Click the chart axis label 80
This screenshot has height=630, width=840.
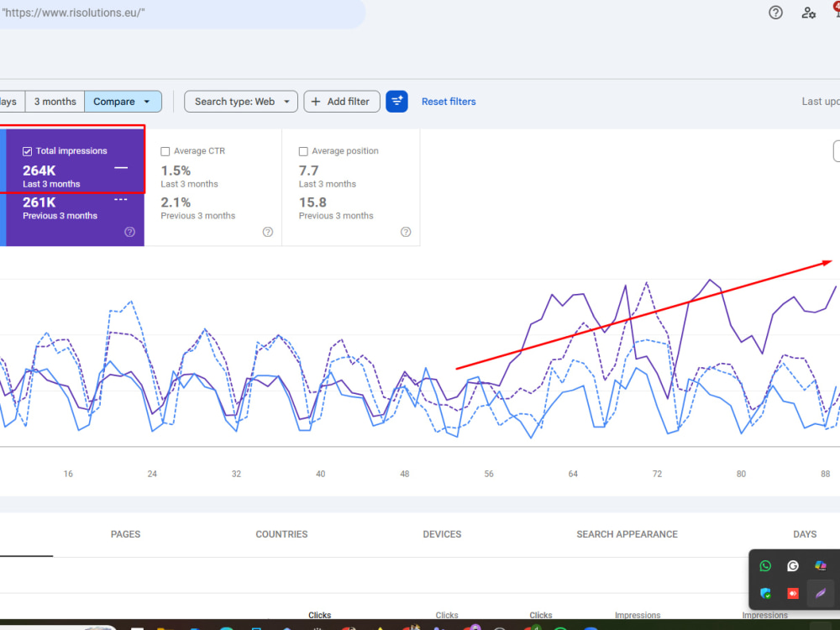[x=741, y=474]
